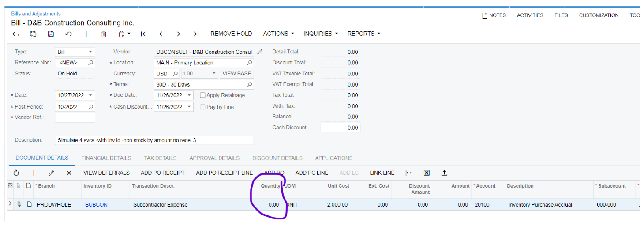Go back using the back arrow icon
Image resolution: width=644 pixels, height=226 pixels.
16,34
